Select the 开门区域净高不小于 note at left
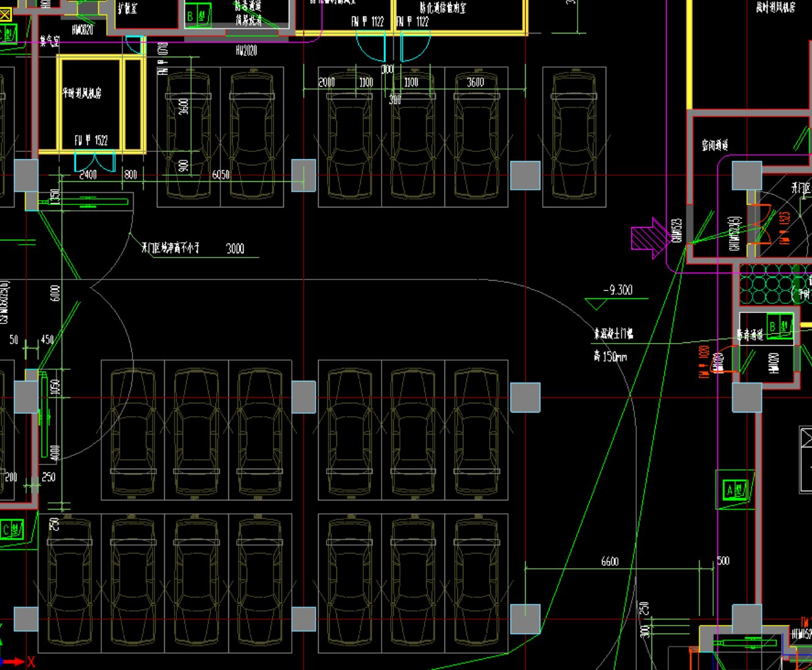812x670 pixels. point(171,248)
